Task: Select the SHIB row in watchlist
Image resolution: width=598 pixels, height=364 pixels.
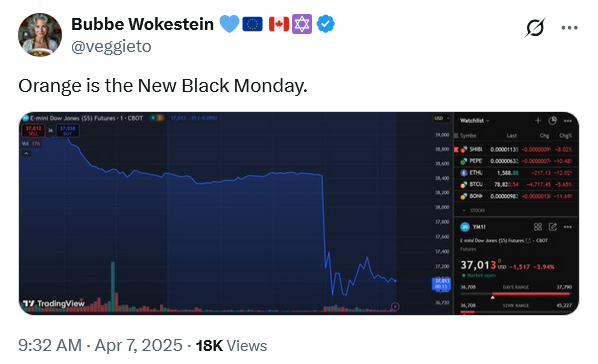Action: (515, 150)
